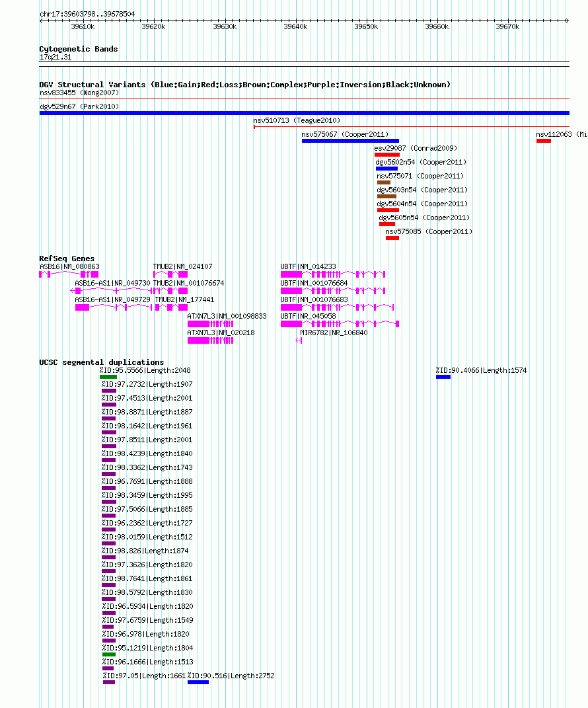
Task: Click the 39640k ruler position label
Action: tap(295, 27)
